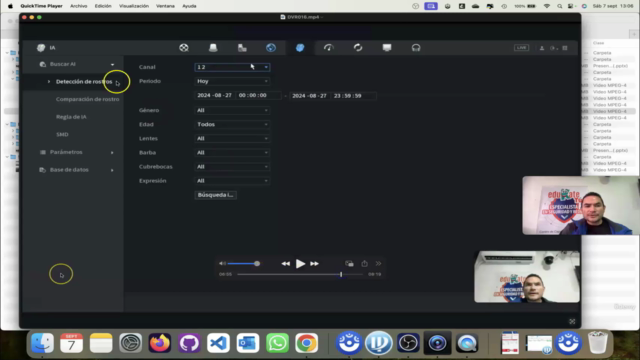Click the circular arrows maintenance icon
Viewport: 640px width, 360px height.
tap(358, 48)
